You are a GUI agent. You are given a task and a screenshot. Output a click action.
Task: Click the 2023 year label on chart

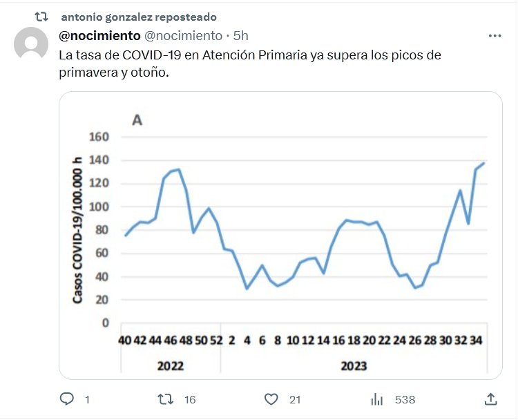[x=354, y=365]
